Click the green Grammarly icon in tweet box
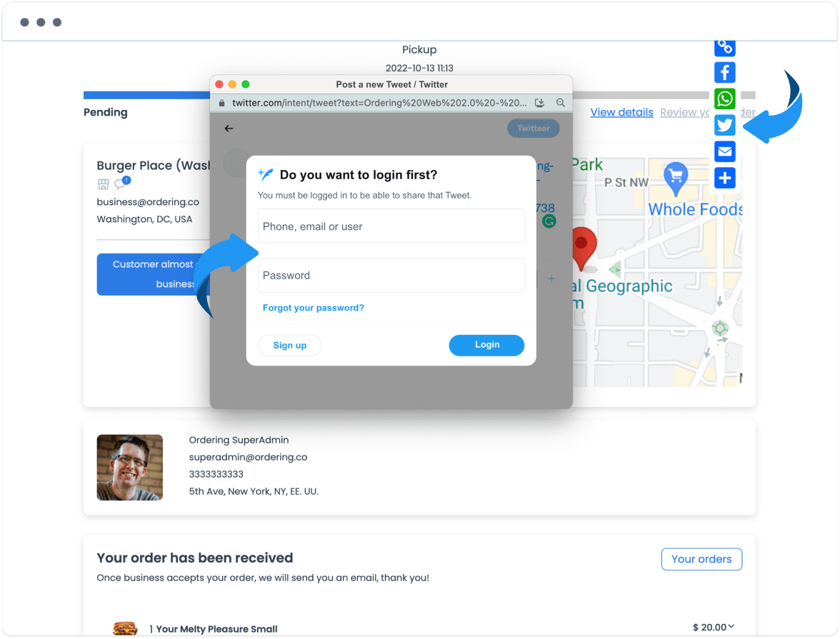Screen dimensions: 840x639 549,221
